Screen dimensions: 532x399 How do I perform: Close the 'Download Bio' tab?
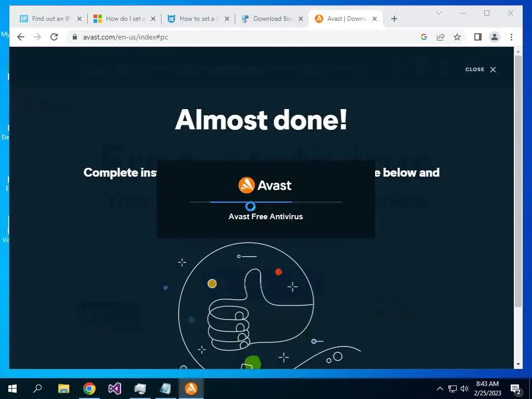[301, 19]
